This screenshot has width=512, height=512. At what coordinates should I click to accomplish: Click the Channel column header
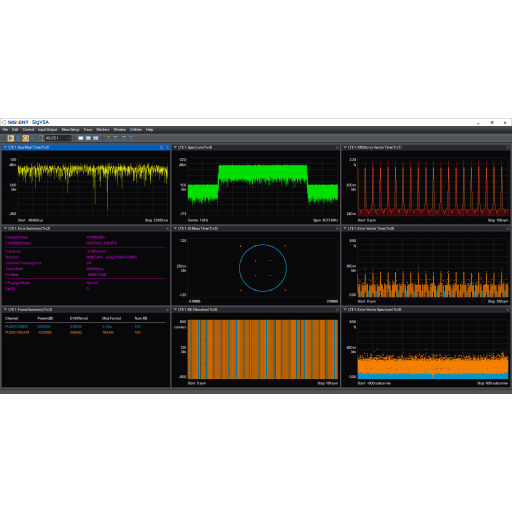tap(11, 318)
